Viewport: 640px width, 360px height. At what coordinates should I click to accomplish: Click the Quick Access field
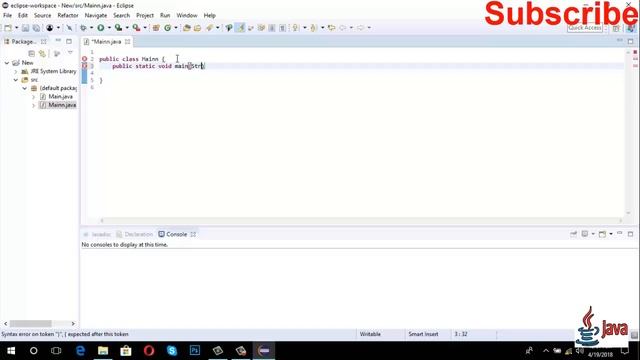pyautogui.click(x=585, y=28)
